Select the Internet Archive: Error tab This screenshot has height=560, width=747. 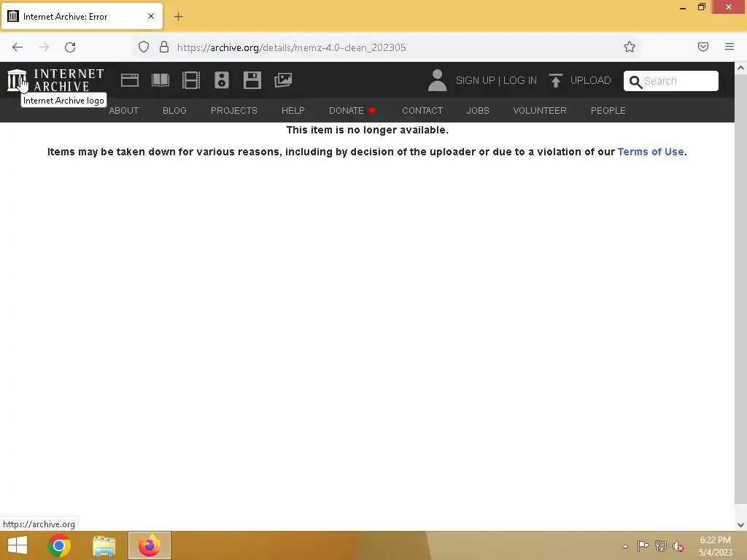(x=82, y=16)
